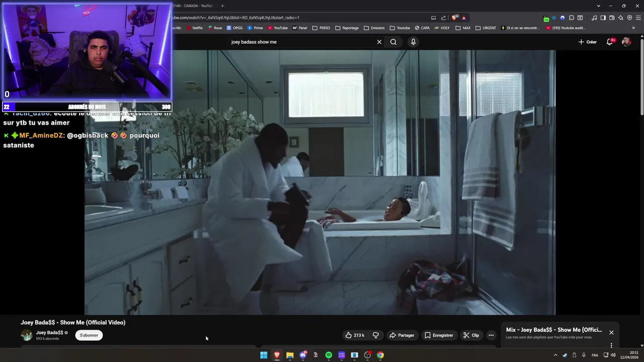Expand the Emission bookmarks folder
This screenshot has height=362, width=644.
[x=374, y=28]
